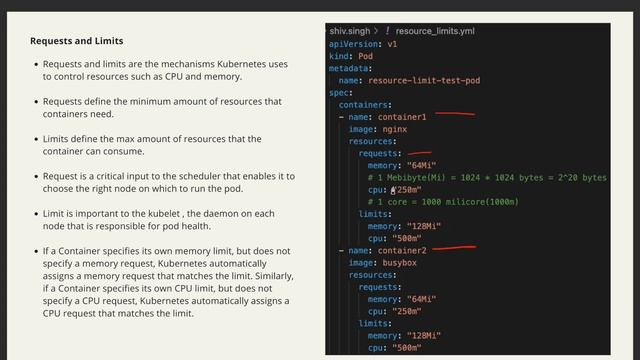Click the 'image: nginx' line
This screenshot has width=640, height=360.
[378, 129]
